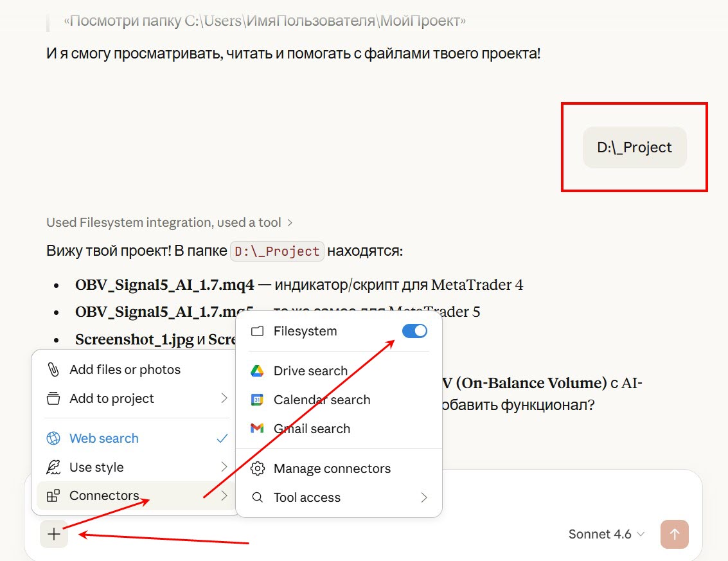
Task: Expand the Use style submenu arrow
Action: pyautogui.click(x=224, y=467)
